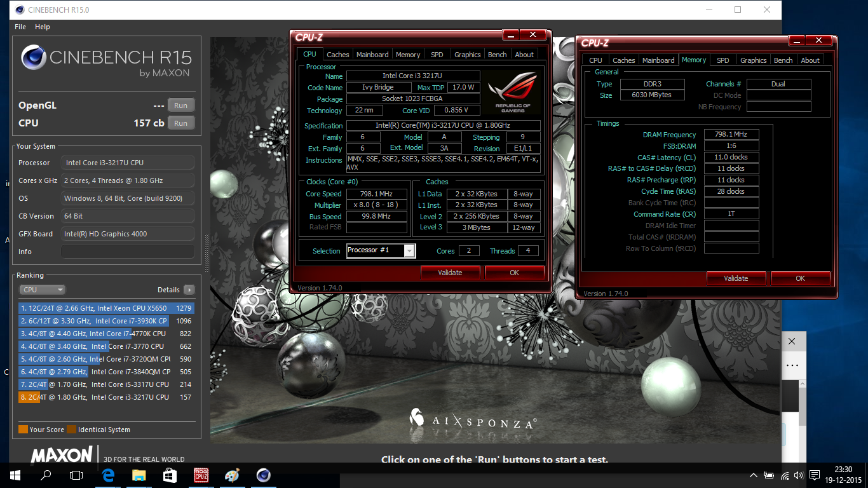This screenshot has width=868, height=488.
Task: Switch to Memory tab in left CPU-Z
Action: (x=408, y=55)
